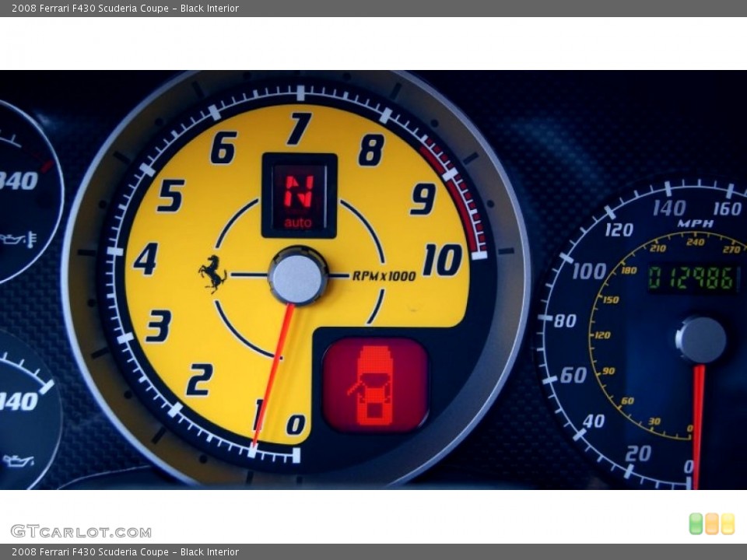Image resolution: width=747 pixels, height=560 pixels.
Task: Click the "auto" label under gear display
Action: [298, 222]
